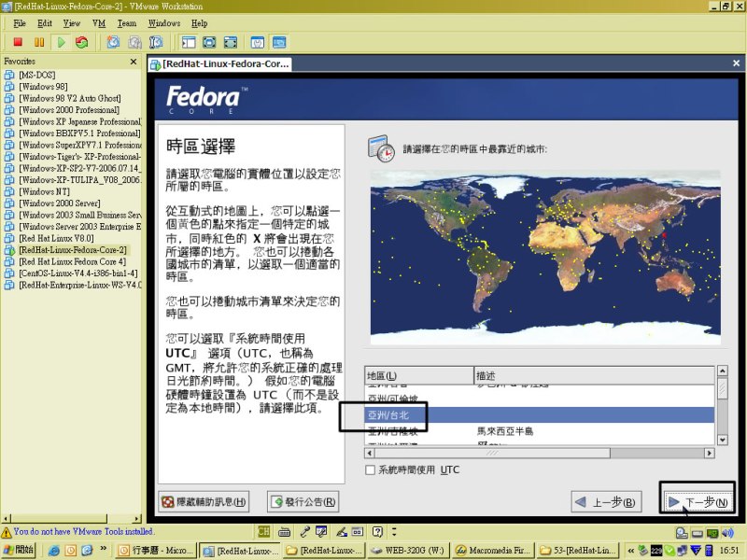Select [Red Hat Linux V8.0] favorite
The image size is (747, 560).
pos(56,238)
